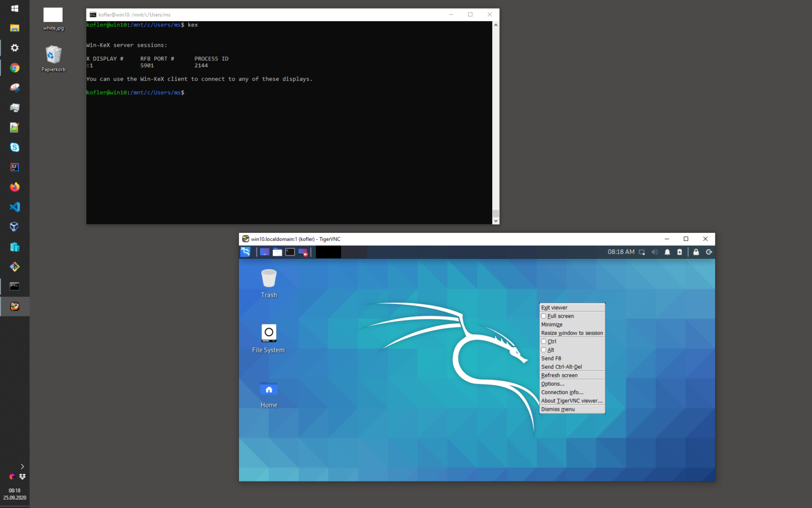Choose Send Ctrl-Alt-Del from the VNC menu
The height and width of the screenshot is (508, 812).
[x=561, y=367]
